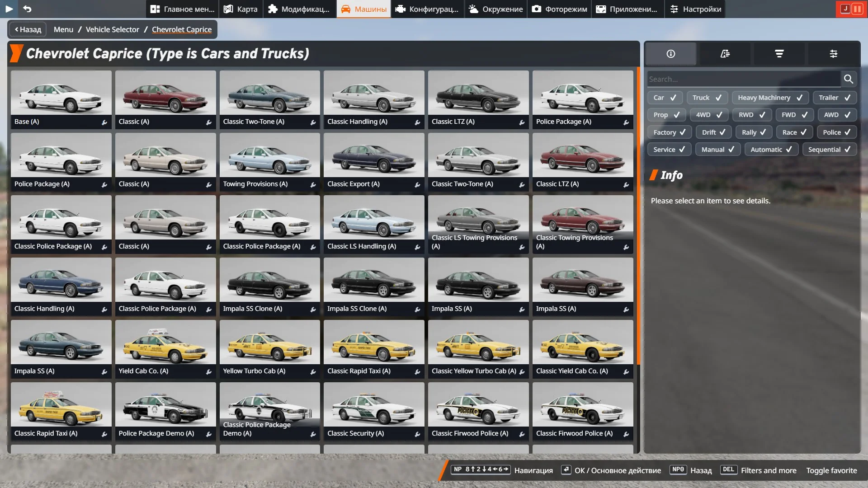The image size is (868, 488).
Task: Open the configure wrench on Base (A)
Action: tap(104, 122)
